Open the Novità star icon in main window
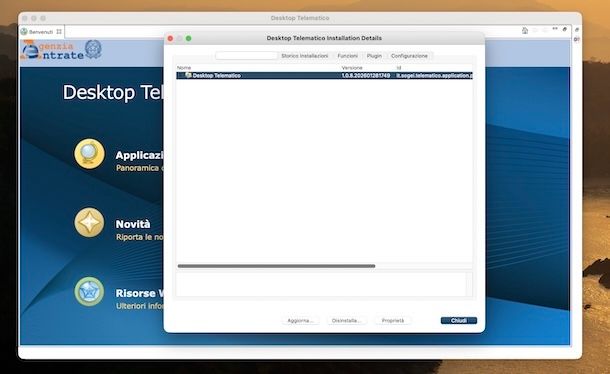Image resolution: width=610 pixels, height=374 pixels. pos(89,223)
